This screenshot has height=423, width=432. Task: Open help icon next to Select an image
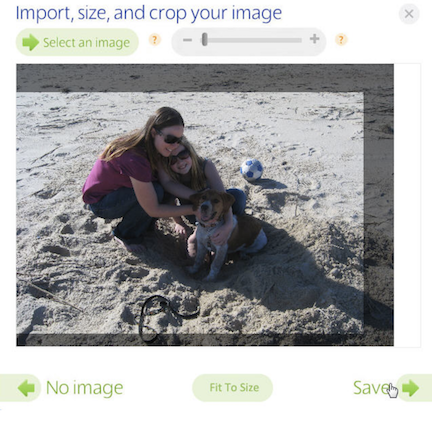point(155,40)
